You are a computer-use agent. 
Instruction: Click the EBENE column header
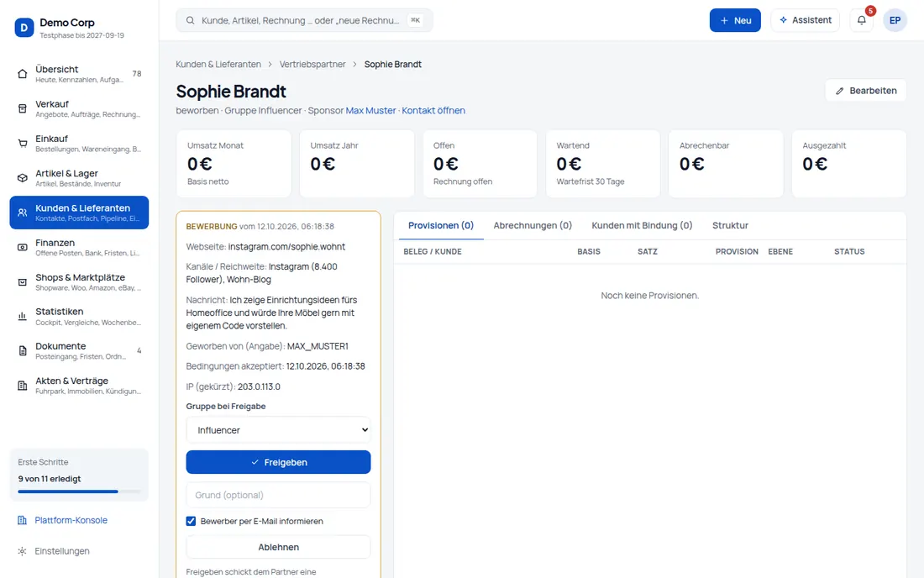(x=780, y=251)
